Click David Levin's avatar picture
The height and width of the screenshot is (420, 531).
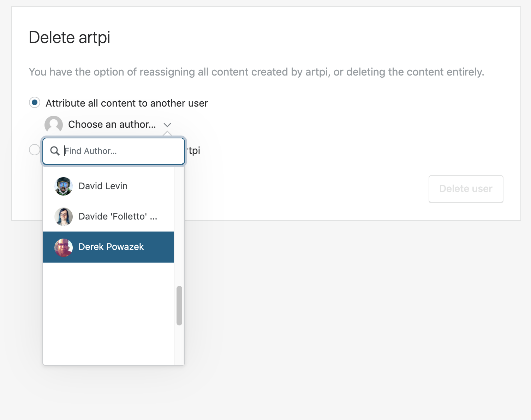click(x=64, y=186)
